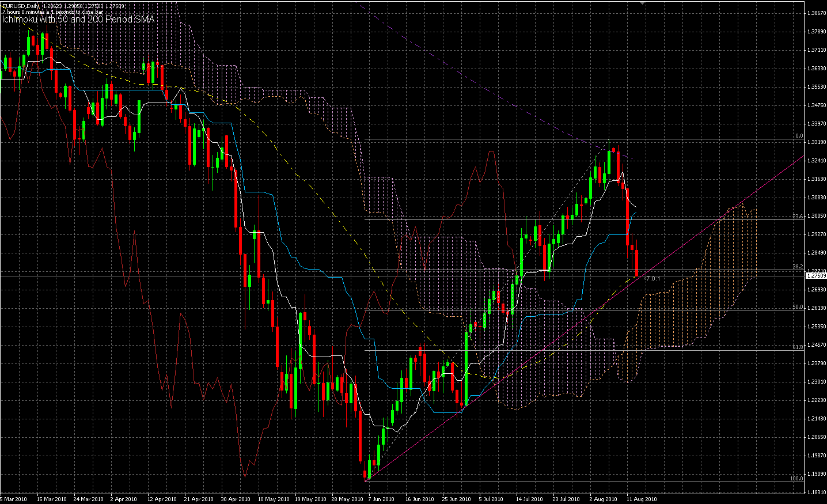Click the 1.26130 price scale value
The image size is (827, 504).
(817, 308)
